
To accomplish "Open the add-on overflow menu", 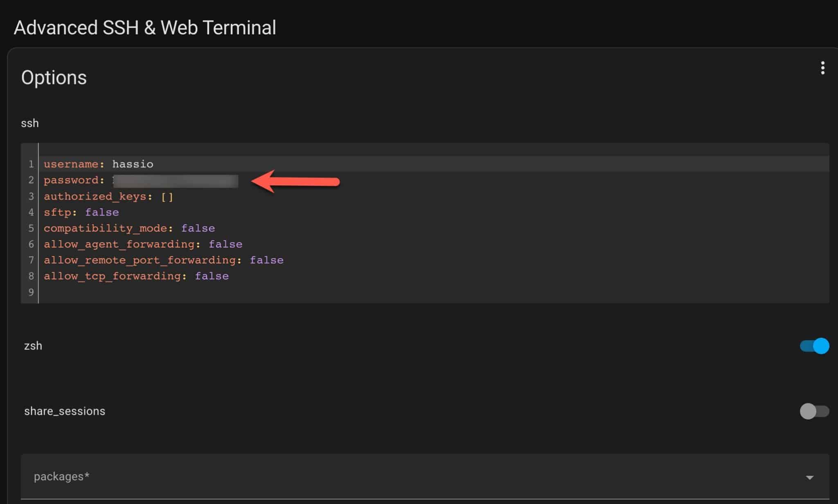I will click(x=823, y=68).
